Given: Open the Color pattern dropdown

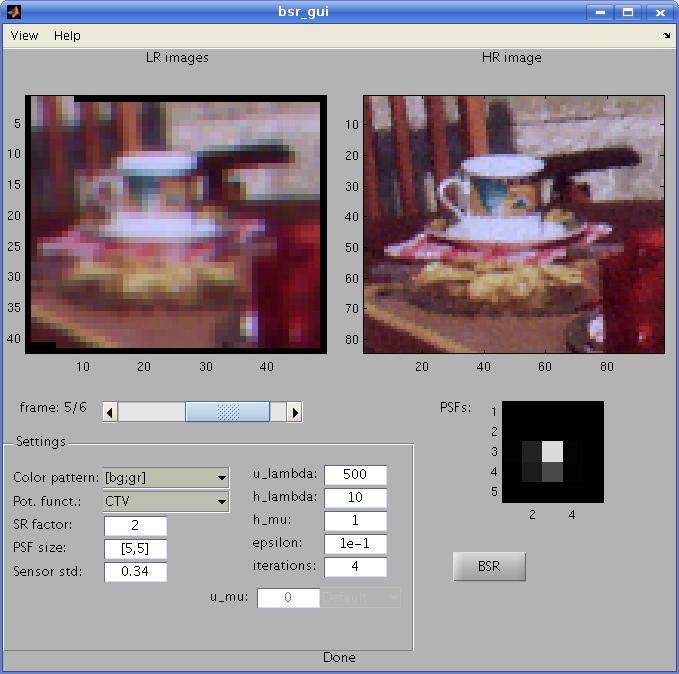Looking at the screenshot, I should [166, 478].
